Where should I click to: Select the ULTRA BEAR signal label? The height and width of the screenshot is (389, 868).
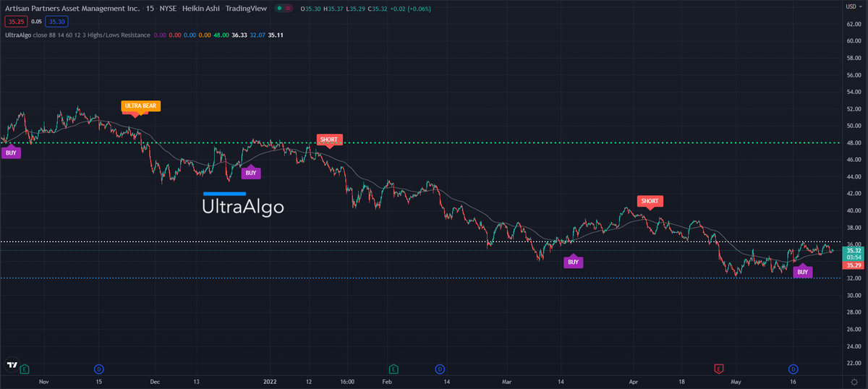pyautogui.click(x=141, y=106)
